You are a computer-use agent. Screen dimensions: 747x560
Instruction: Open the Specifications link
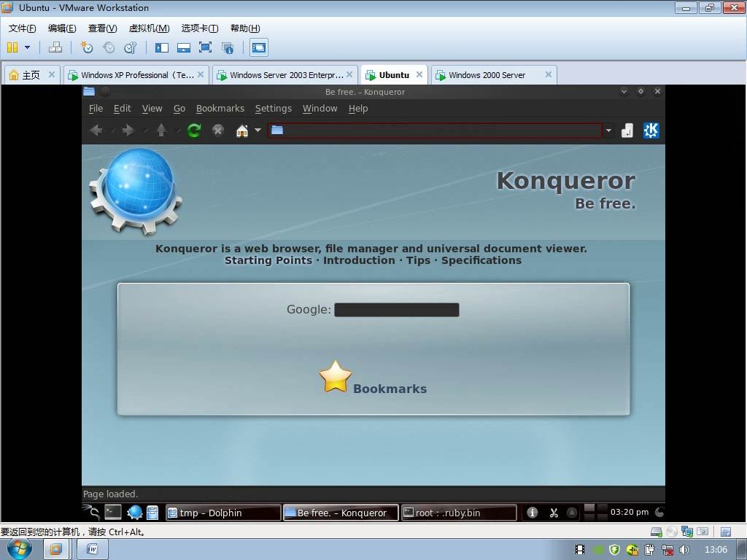481,260
